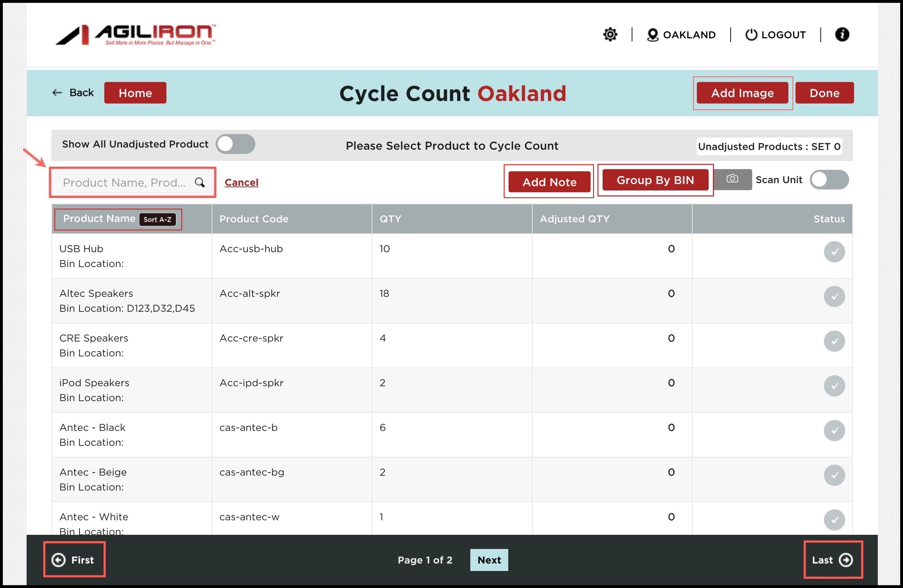Image resolution: width=903 pixels, height=588 pixels.
Task: Mark Antec - Beige status checkmark
Action: tap(833, 475)
